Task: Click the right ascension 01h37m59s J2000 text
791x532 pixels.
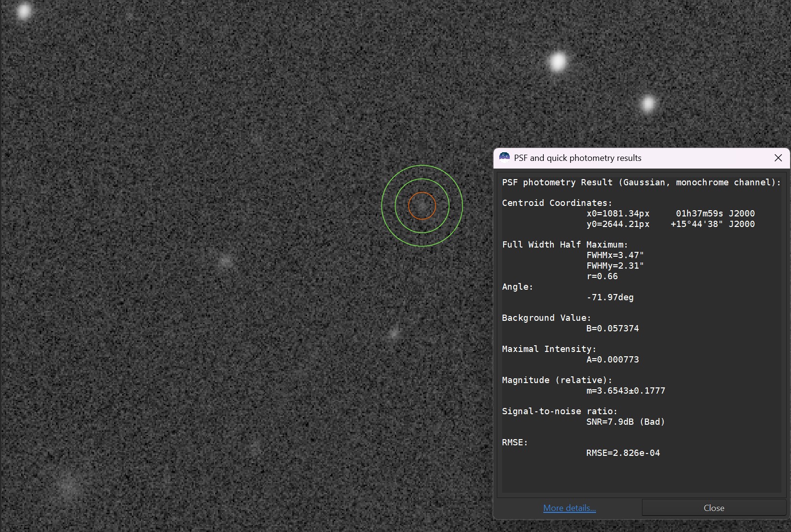Action: coord(715,214)
